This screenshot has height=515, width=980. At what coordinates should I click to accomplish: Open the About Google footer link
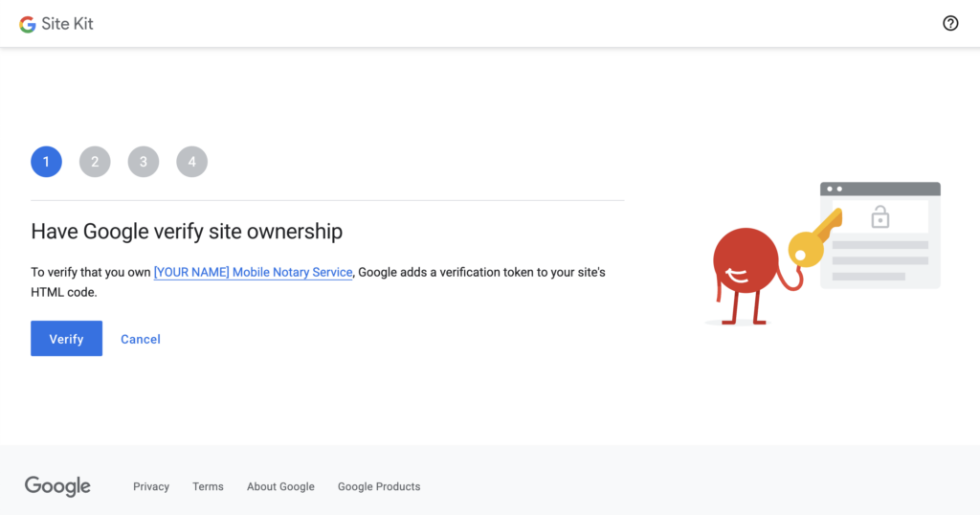click(280, 486)
